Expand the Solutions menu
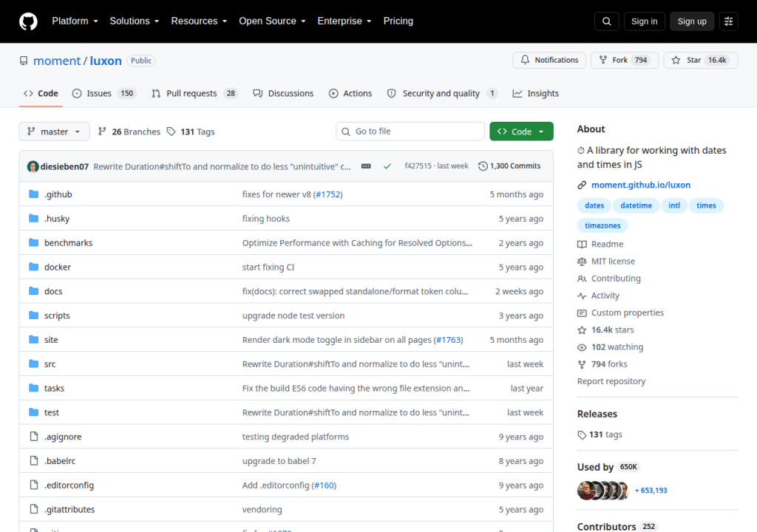 tap(135, 21)
